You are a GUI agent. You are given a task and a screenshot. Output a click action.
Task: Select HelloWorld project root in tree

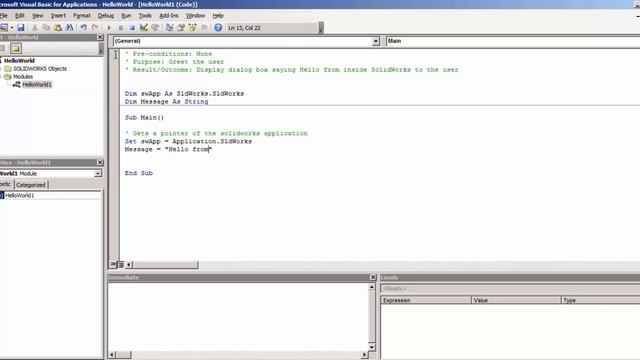19,60
